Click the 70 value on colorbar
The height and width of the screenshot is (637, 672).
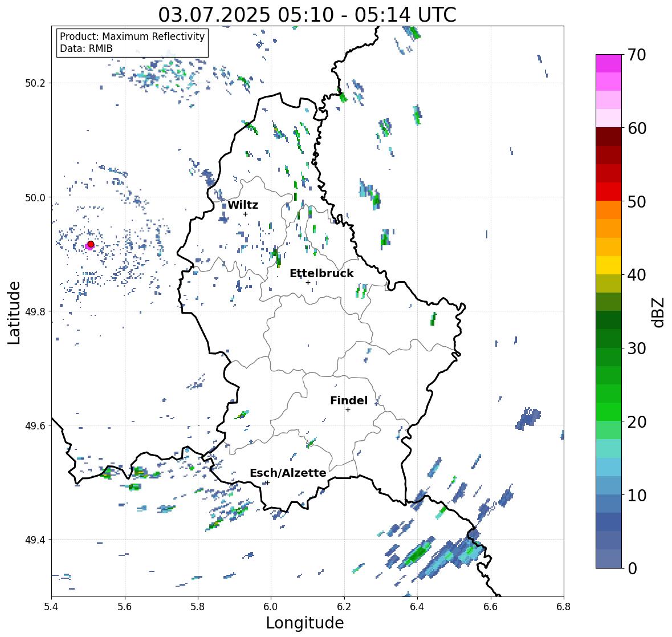(637, 55)
